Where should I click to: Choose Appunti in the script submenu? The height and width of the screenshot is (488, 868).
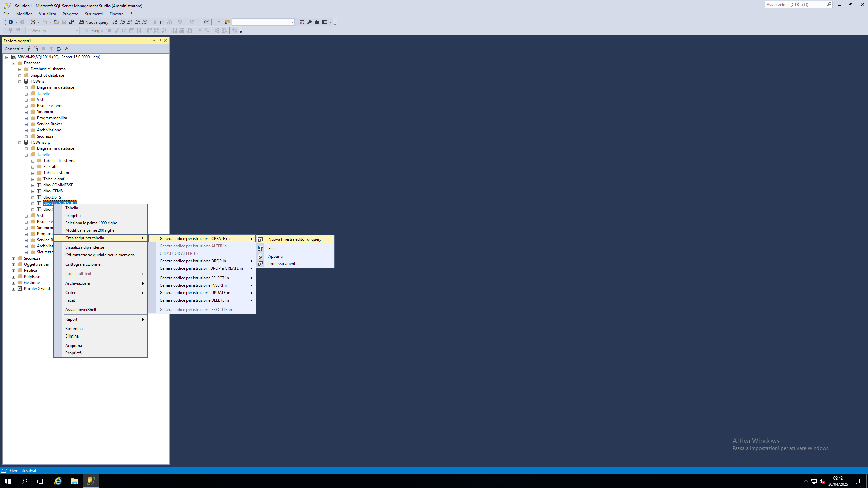click(295, 256)
